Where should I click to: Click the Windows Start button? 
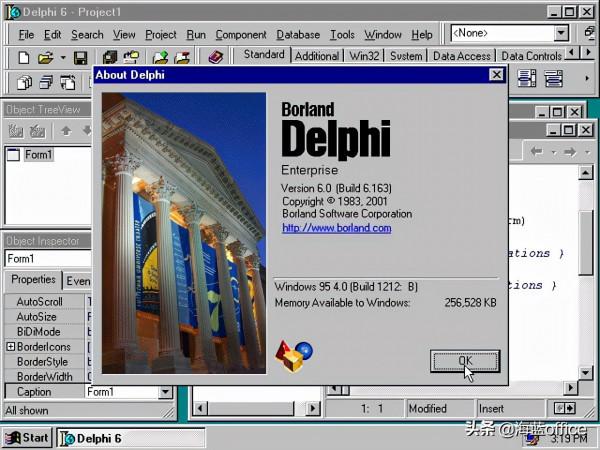point(27,438)
